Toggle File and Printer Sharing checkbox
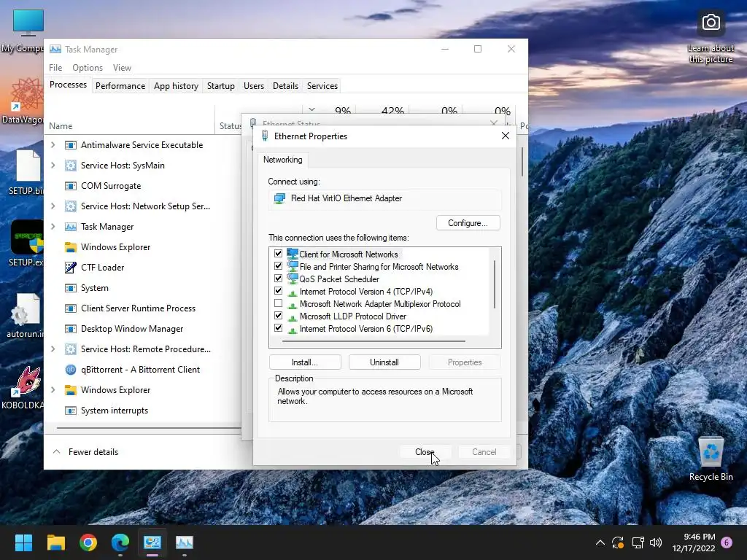 (278, 266)
